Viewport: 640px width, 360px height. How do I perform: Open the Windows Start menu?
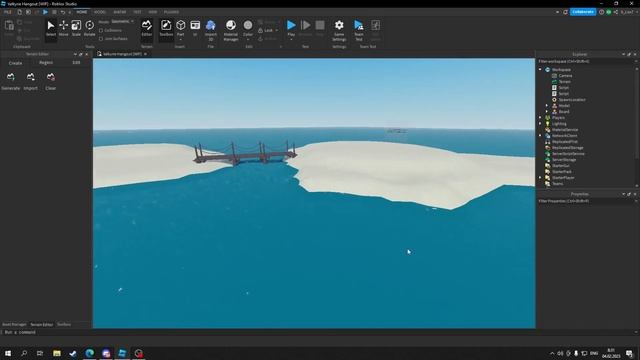8,353
